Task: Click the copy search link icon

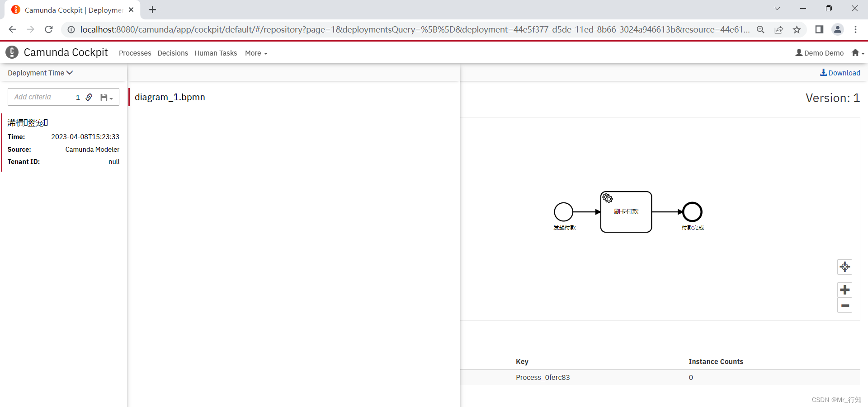Action: coord(89,97)
